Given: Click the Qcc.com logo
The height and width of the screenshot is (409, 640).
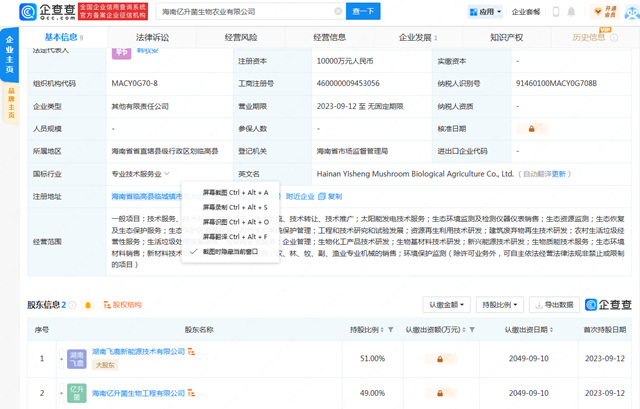Looking at the screenshot, I should 47,12.
